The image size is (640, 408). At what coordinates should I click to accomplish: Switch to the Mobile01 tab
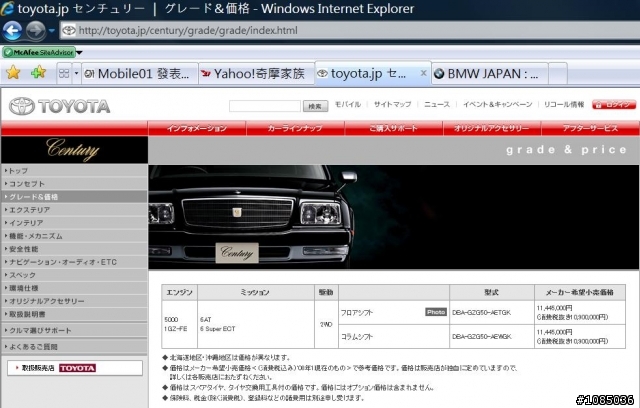click(x=140, y=74)
